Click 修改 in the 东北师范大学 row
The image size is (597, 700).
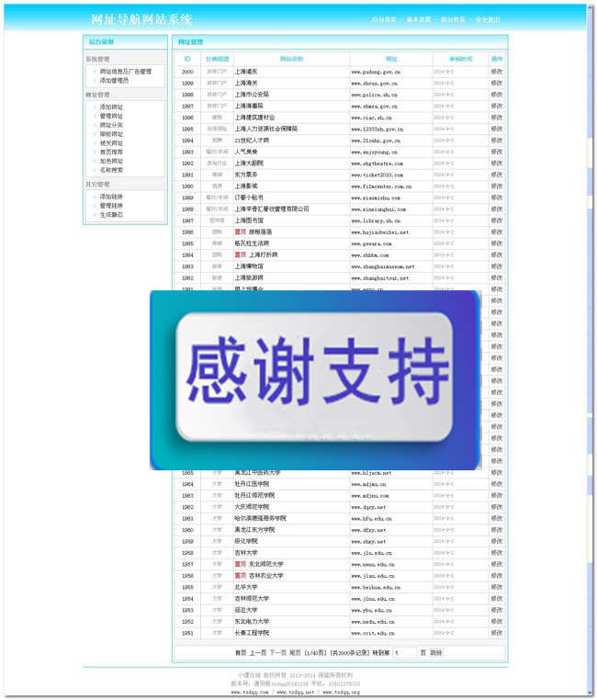tap(497, 564)
